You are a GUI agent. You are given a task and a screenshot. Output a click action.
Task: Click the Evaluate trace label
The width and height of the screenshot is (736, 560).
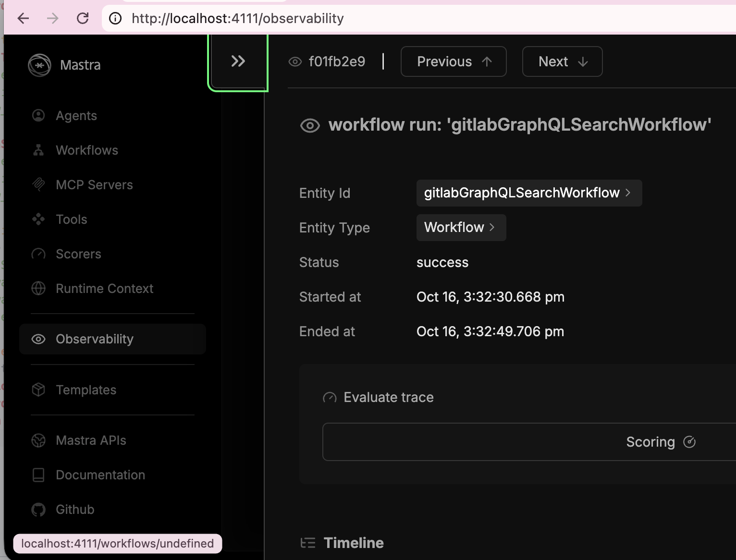point(389,398)
